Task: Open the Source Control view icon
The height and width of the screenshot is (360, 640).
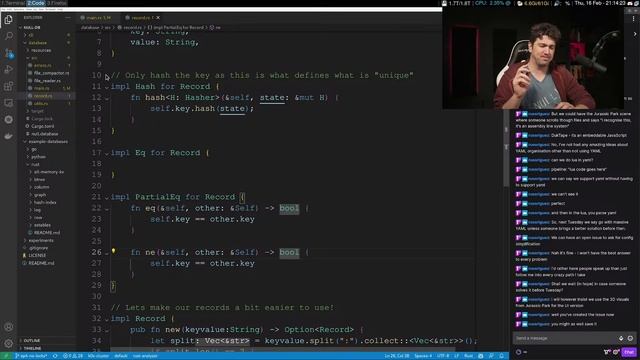Action: tap(8, 53)
